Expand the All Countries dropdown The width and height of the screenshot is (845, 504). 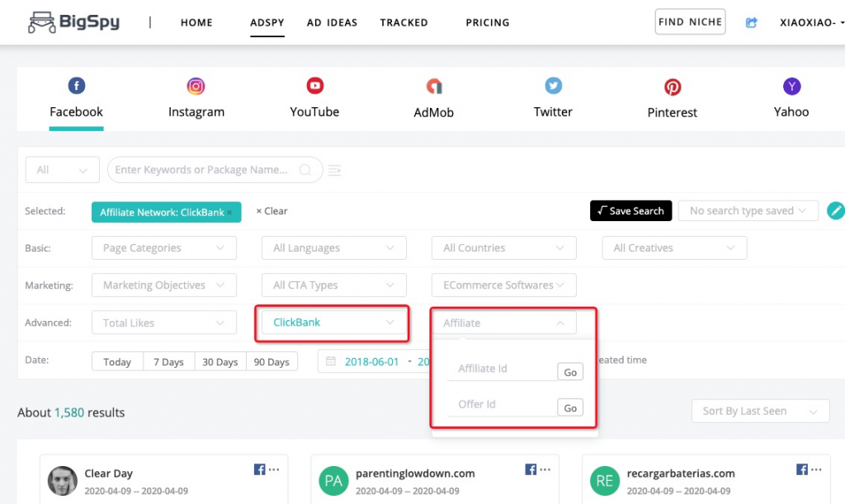coord(504,247)
